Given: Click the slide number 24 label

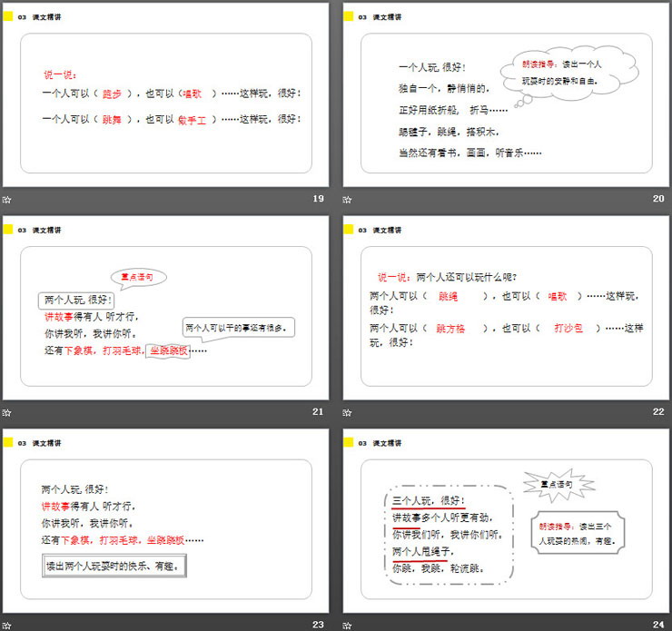Looking at the screenshot, I should point(658,625).
